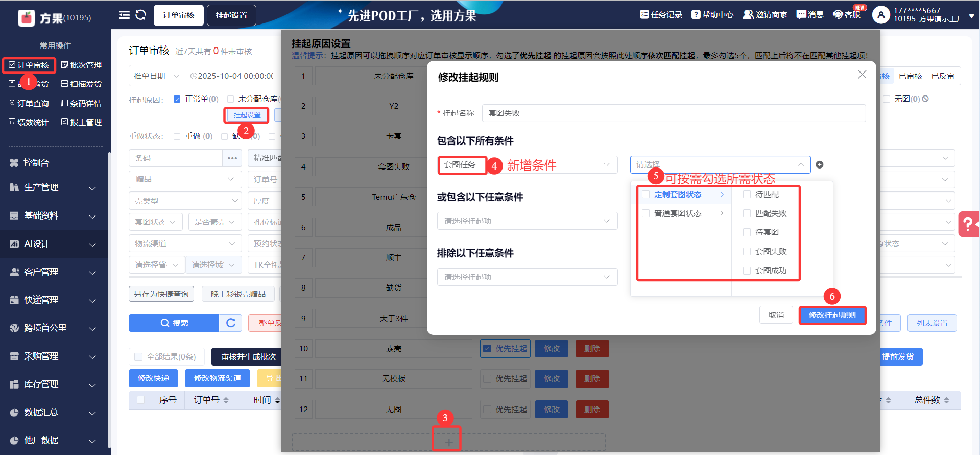This screenshot has width=980, height=455.
Task: Open 邀请商家 invite merchant
Action: pos(765,15)
